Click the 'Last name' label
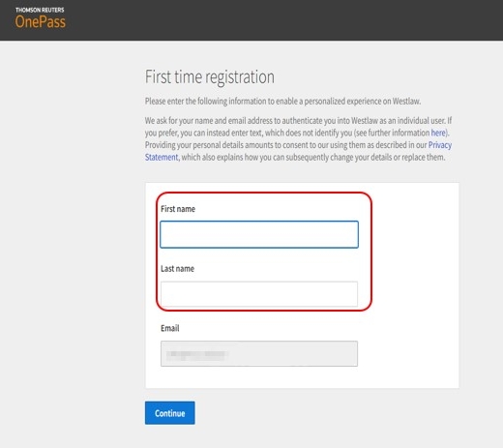Screen dimensions: 503x448 (x=177, y=269)
